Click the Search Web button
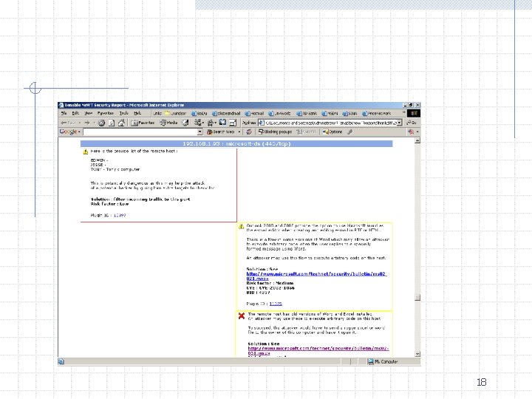Viewport: 532px width, 399px height. tap(220, 132)
